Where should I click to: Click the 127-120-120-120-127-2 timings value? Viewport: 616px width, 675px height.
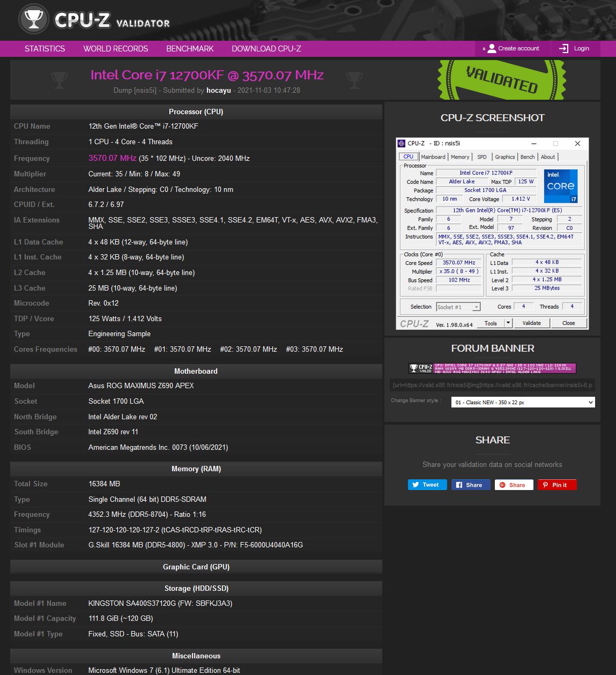[x=175, y=530]
